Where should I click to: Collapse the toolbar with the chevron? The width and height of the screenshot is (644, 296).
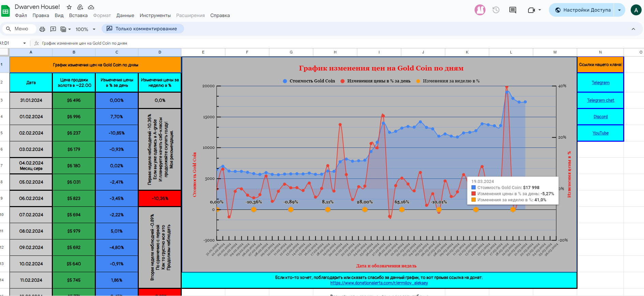(633, 29)
